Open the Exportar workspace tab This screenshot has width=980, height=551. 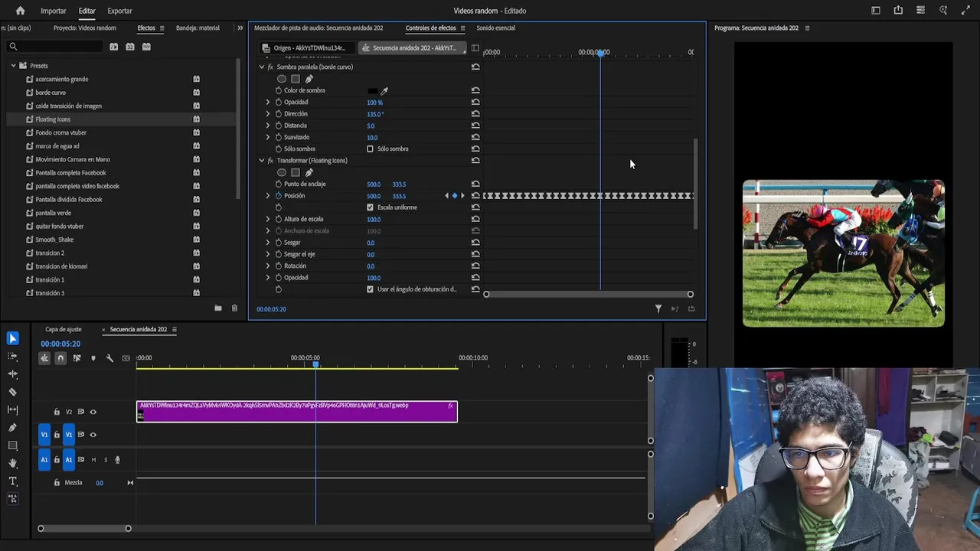tap(119, 11)
